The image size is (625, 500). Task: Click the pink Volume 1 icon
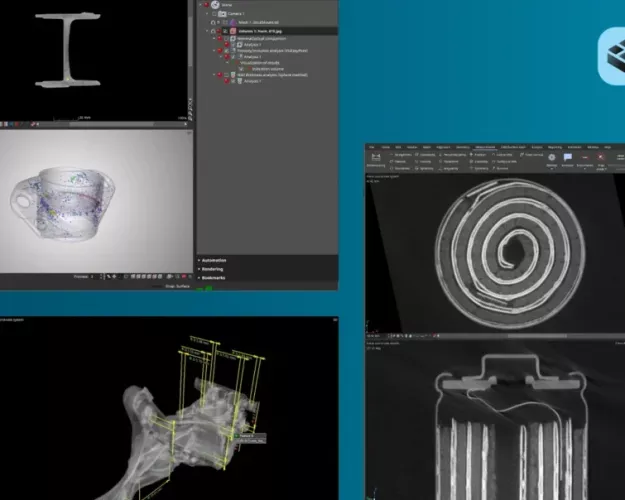231,31
